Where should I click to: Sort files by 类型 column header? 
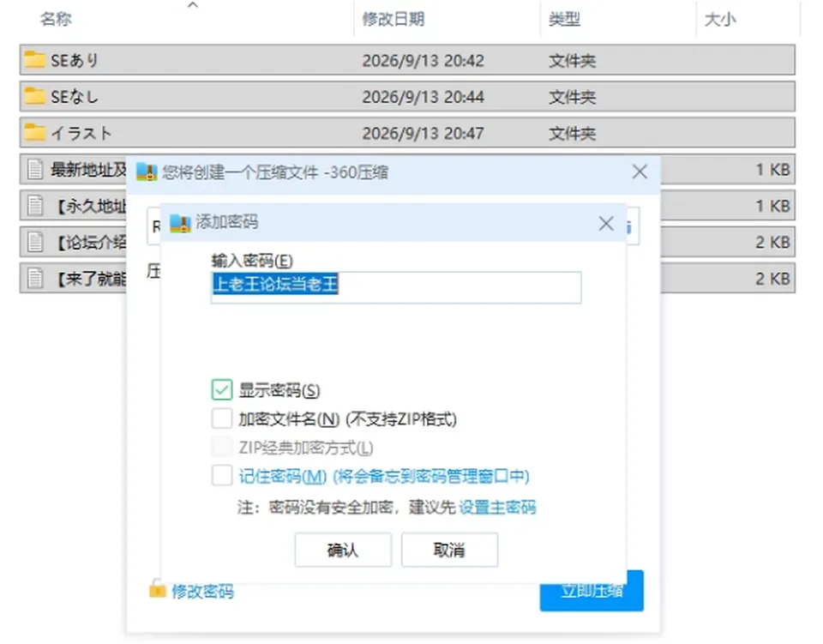[x=564, y=19]
